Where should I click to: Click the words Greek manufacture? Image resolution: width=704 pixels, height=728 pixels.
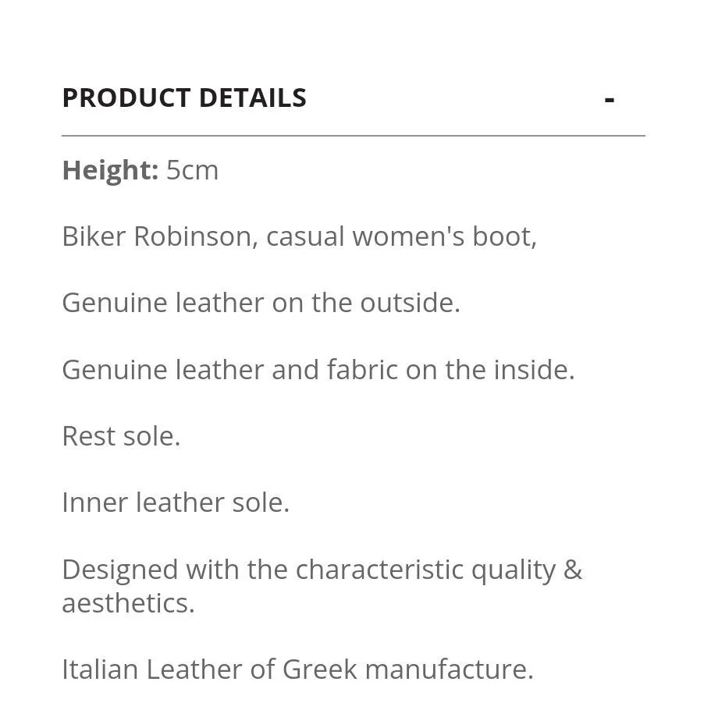click(407, 669)
